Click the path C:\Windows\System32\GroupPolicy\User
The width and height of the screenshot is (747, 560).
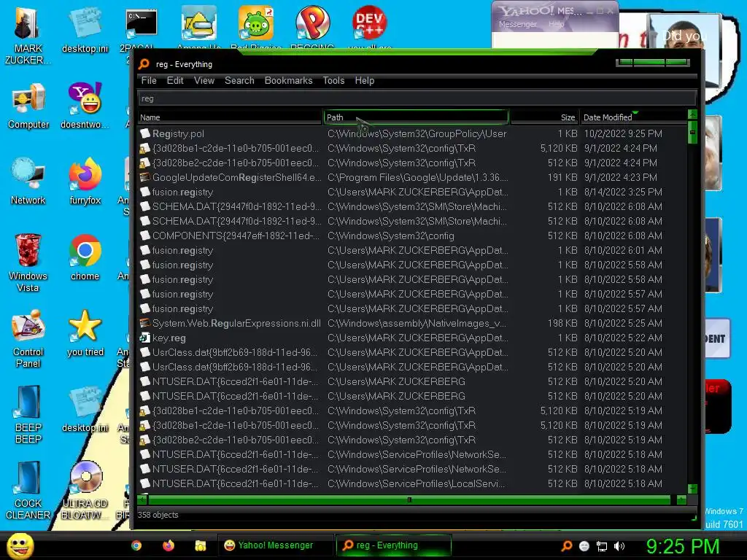coord(417,134)
